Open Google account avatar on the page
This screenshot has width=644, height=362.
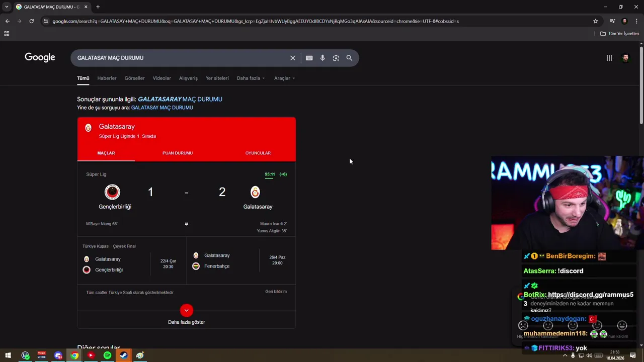point(625,58)
